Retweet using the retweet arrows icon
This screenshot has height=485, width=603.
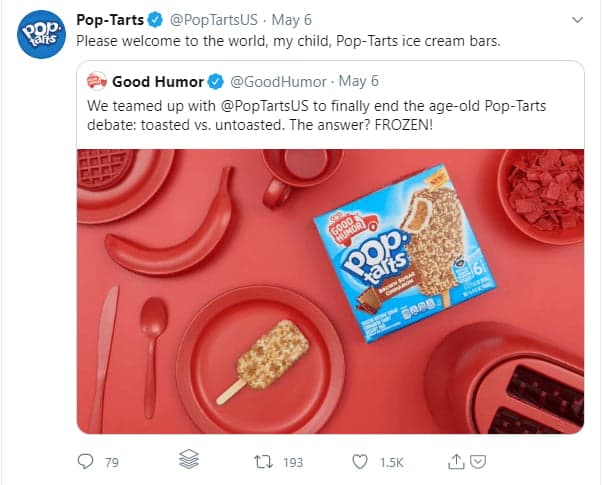(x=264, y=461)
